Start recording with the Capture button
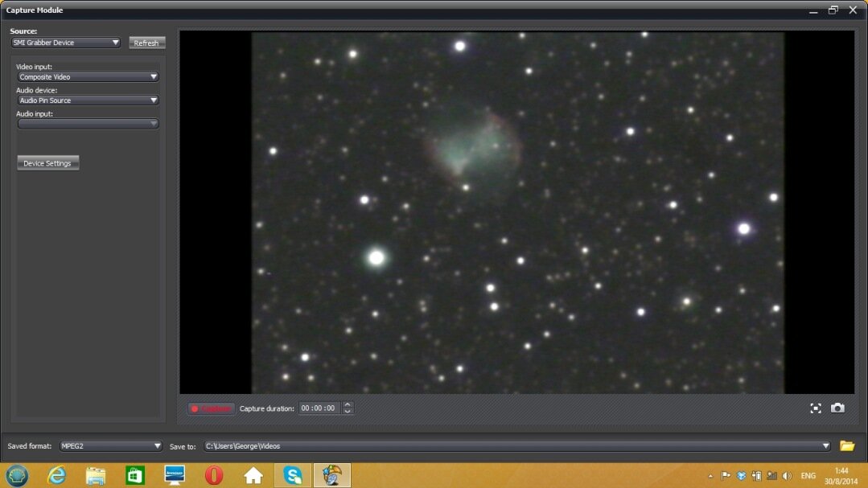Image resolution: width=868 pixels, height=488 pixels. tap(211, 408)
